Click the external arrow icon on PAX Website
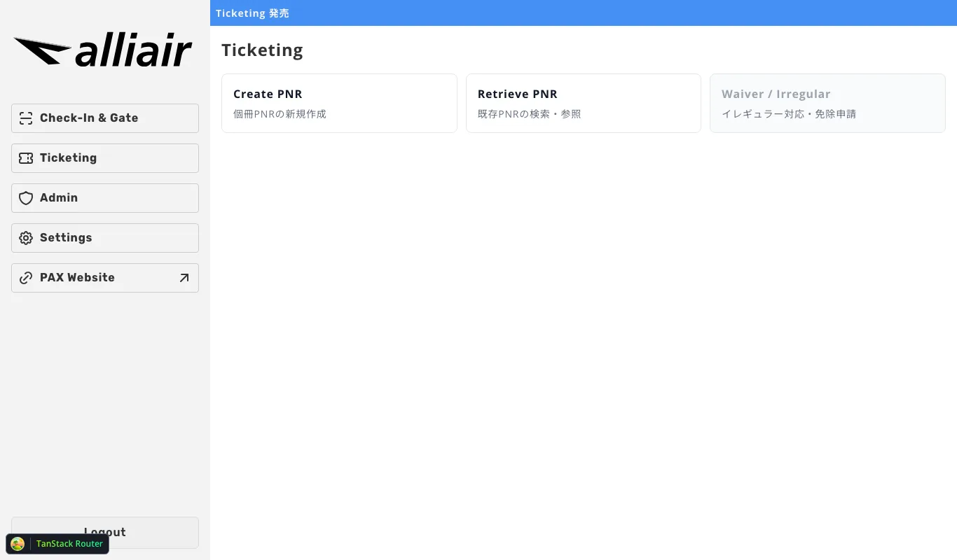Screen dimensions: 957x560 click(x=184, y=278)
